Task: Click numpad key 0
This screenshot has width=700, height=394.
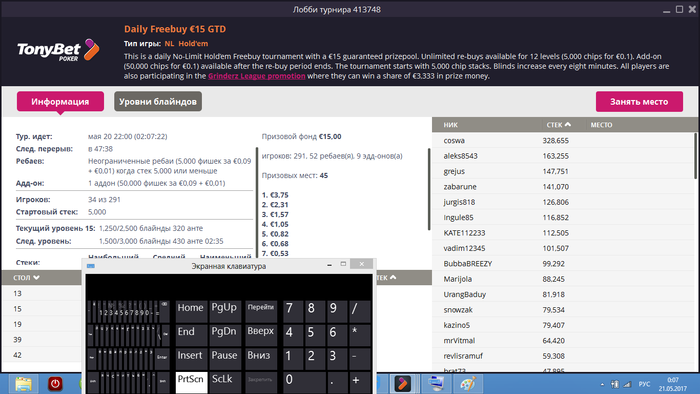Action: 304,382
